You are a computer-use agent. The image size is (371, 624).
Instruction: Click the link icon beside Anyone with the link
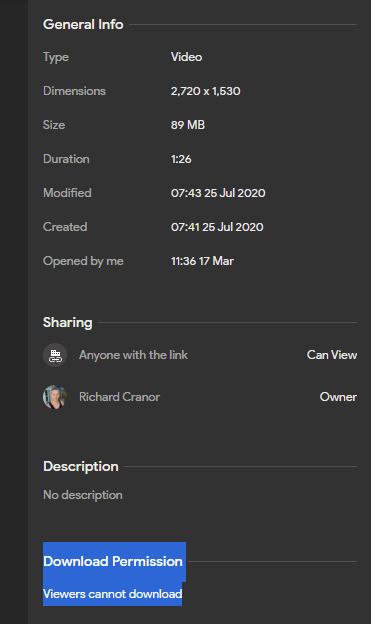click(55, 355)
